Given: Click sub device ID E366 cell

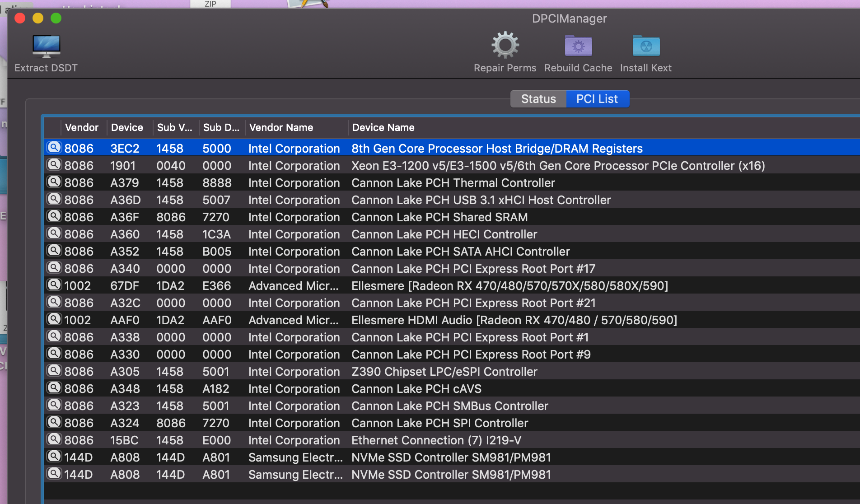Looking at the screenshot, I should (217, 286).
